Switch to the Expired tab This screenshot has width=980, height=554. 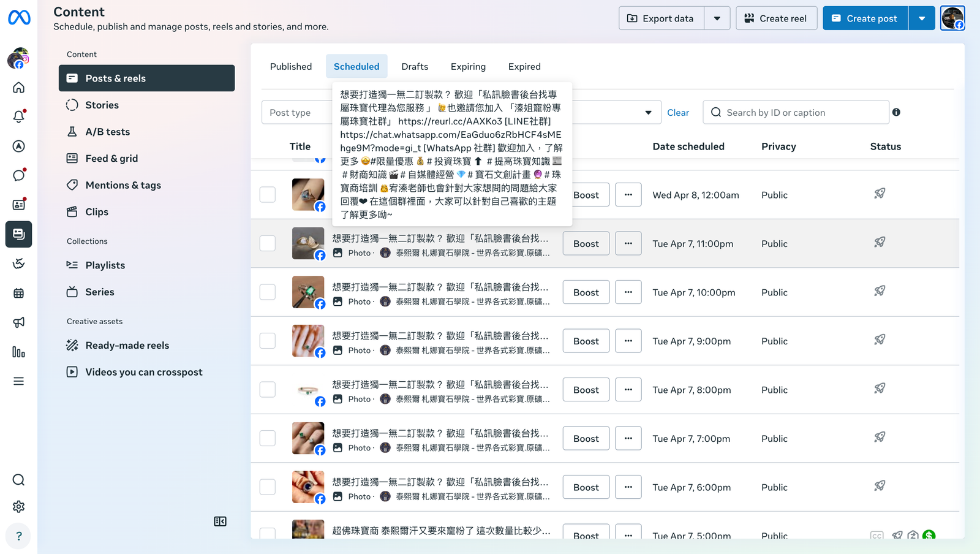524,66
